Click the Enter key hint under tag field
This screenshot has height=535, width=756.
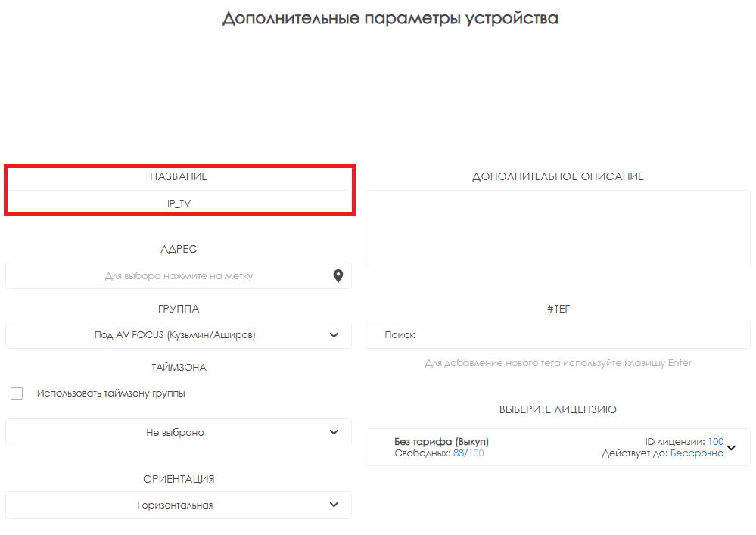click(558, 363)
